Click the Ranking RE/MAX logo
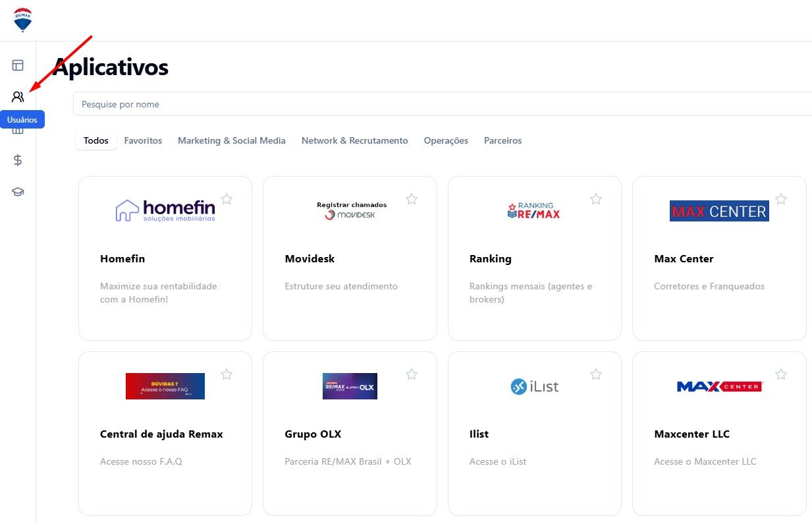Viewport: 812px width, 522px height. click(534, 210)
